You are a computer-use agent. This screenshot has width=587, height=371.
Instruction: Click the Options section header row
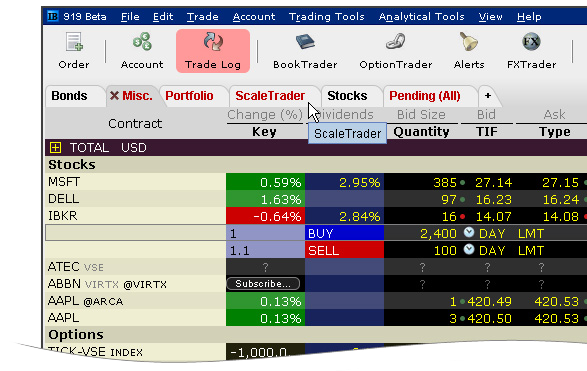316,334
